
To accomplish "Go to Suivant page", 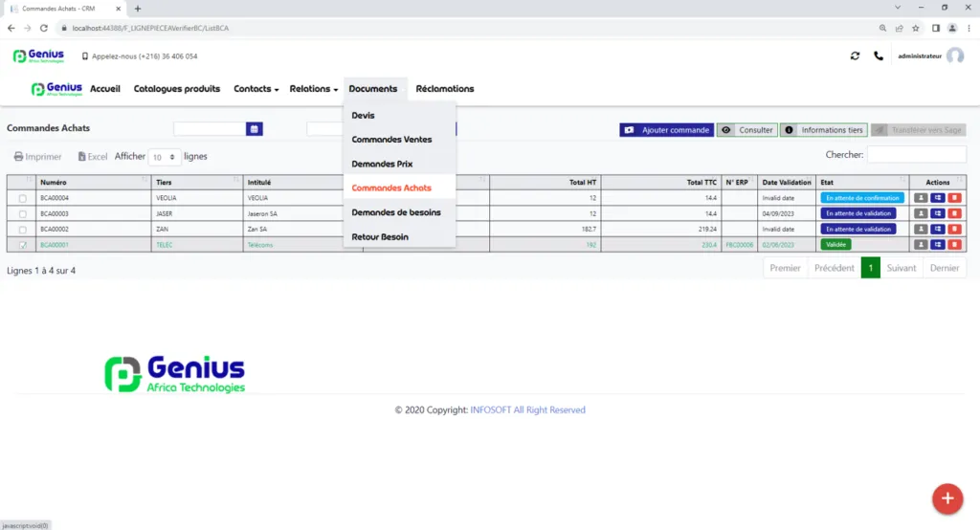I will (902, 268).
